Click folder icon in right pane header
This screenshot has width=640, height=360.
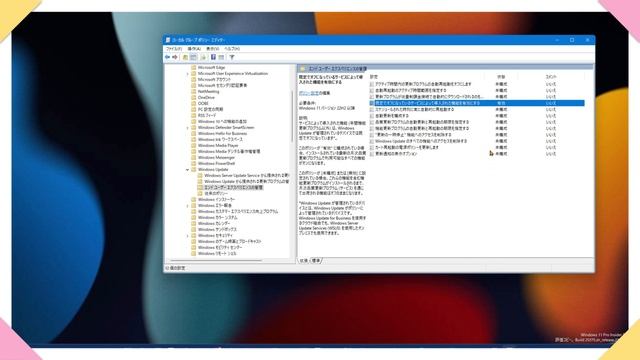[x=303, y=69]
